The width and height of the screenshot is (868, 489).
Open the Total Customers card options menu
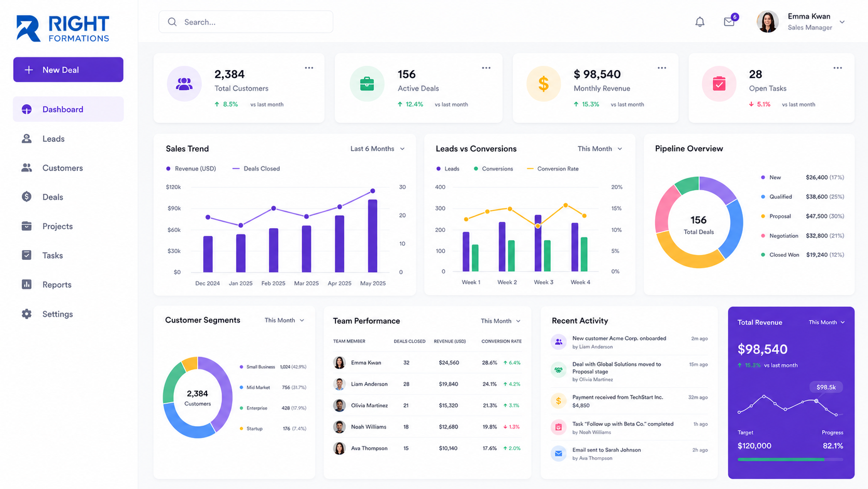[309, 68]
